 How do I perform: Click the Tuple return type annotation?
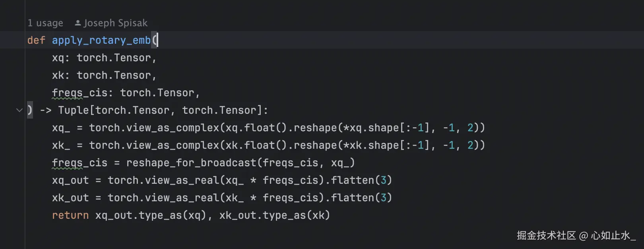point(163,110)
